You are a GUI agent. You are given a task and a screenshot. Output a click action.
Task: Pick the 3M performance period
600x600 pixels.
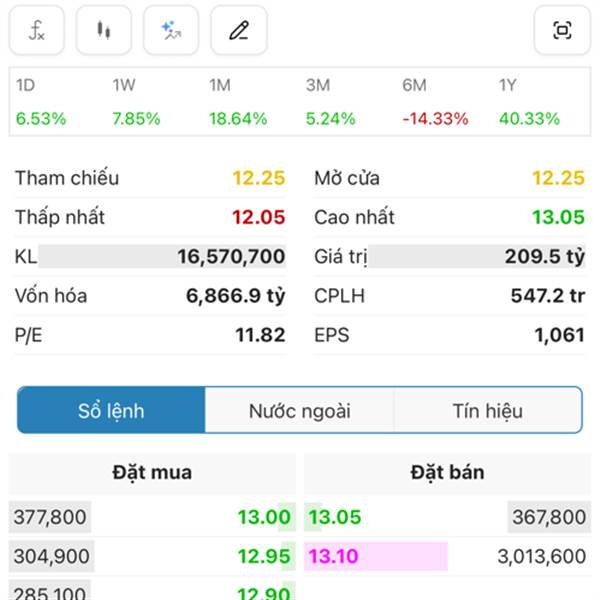331,102
